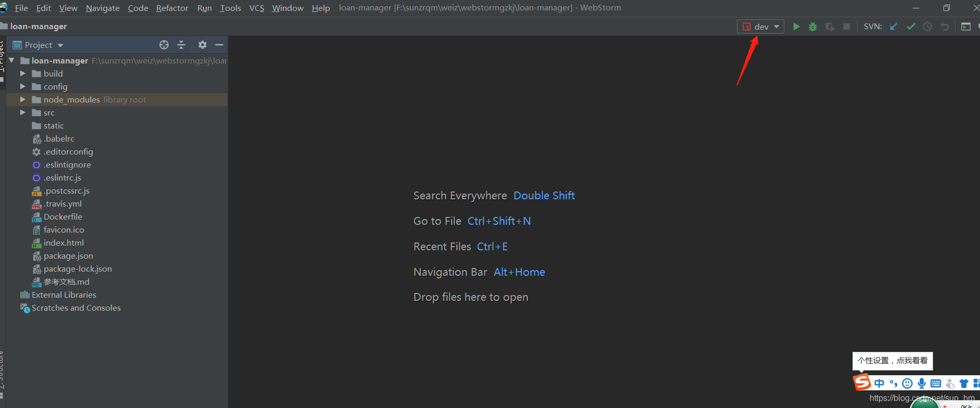Toggle Chinese/English input mode (中)
Viewport: 980px width, 408px height.
(x=879, y=384)
